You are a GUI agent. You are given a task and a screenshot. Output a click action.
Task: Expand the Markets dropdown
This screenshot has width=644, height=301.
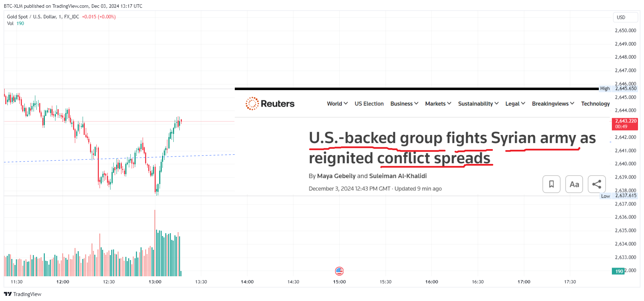(x=438, y=104)
